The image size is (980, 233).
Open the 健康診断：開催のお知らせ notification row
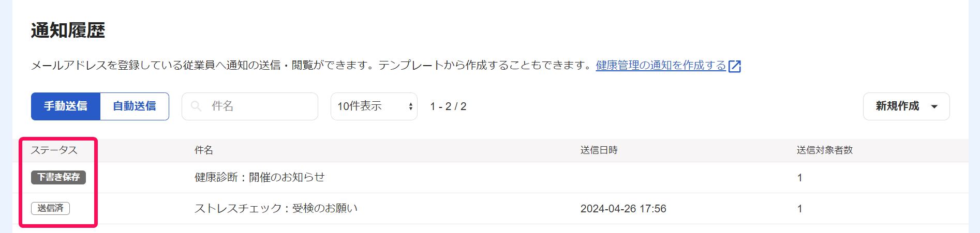(491, 178)
